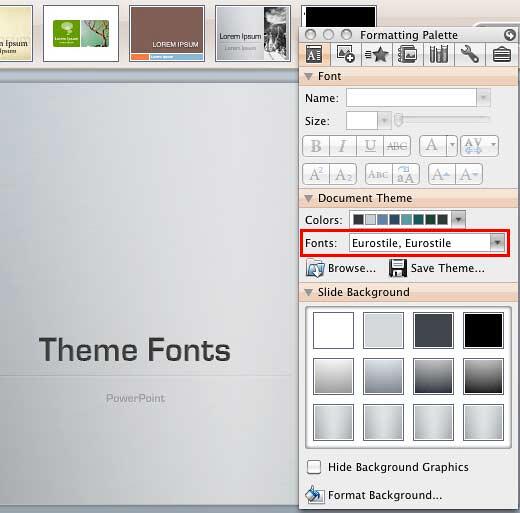Click the font Name input field
The image size is (520, 513).
(x=411, y=98)
